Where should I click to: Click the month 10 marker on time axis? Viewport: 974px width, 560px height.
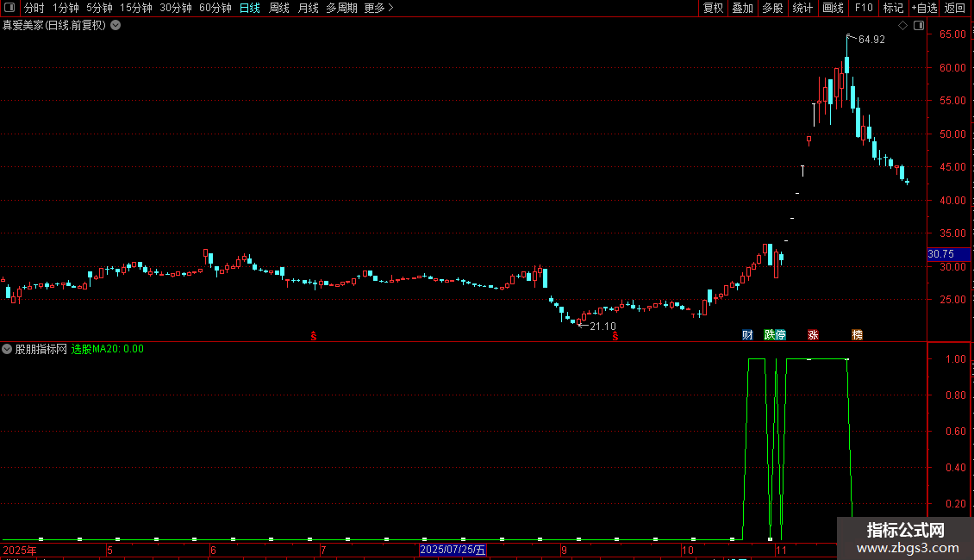[687, 550]
